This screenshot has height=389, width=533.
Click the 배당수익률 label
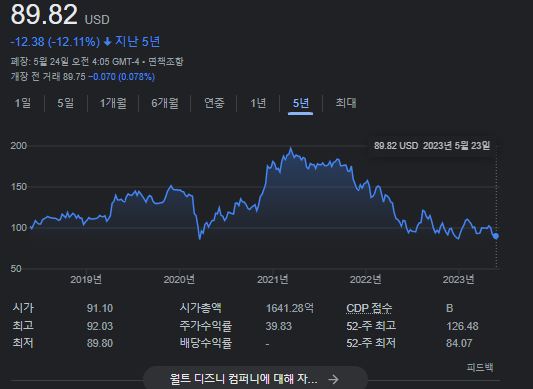point(206,343)
